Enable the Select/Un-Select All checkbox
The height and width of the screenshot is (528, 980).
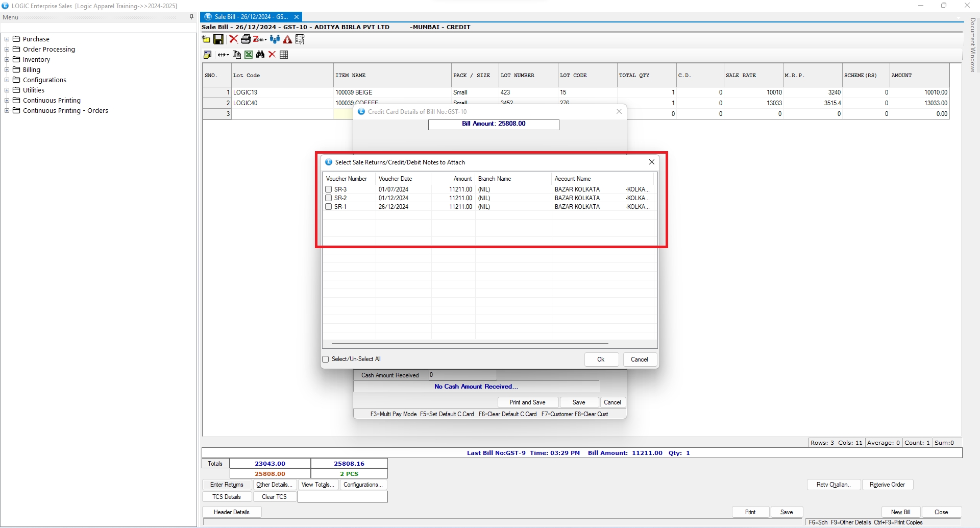click(x=326, y=359)
